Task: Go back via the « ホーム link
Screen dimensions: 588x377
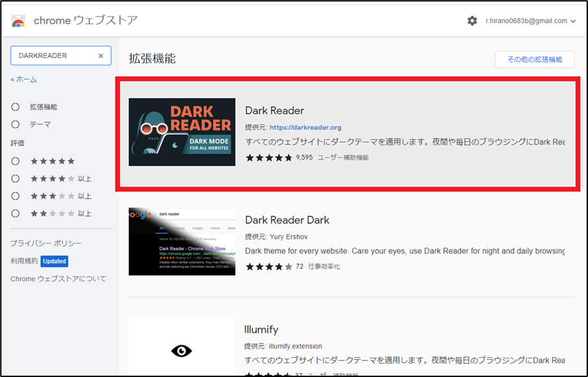Action: click(x=24, y=79)
